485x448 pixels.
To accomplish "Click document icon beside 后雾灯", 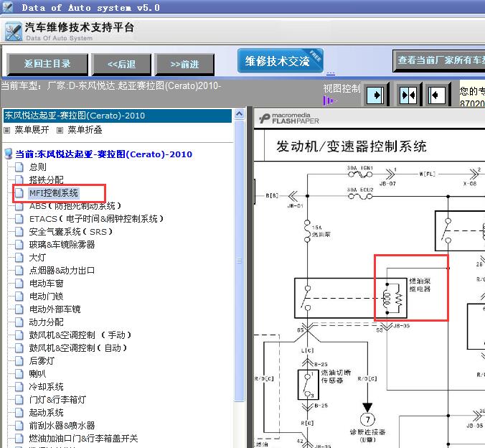I will coord(19,360).
